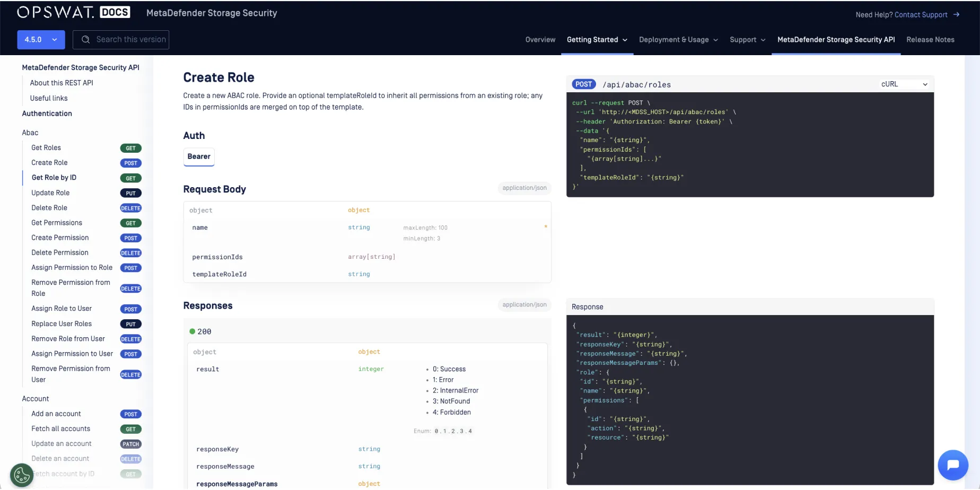Click the Contact Support arrow icon

click(956, 14)
